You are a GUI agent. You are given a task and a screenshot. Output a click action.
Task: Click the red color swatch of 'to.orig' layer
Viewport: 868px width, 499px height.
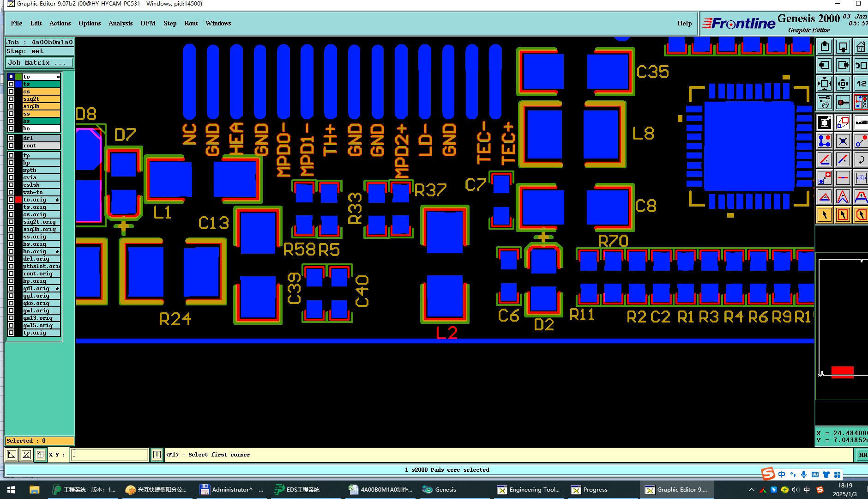(x=18, y=200)
